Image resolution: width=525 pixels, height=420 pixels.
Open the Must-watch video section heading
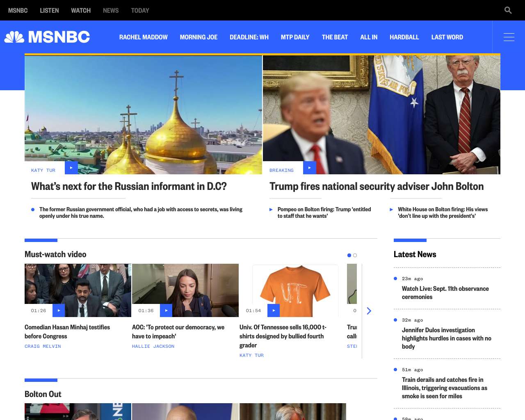pyautogui.click(x=55, y=254)
